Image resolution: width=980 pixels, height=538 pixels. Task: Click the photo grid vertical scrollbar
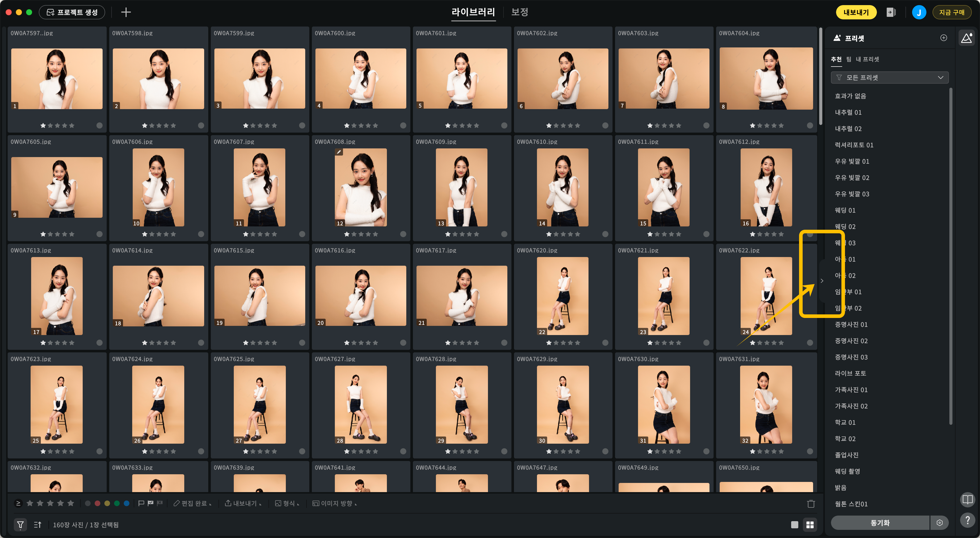(x=820, y=76)
